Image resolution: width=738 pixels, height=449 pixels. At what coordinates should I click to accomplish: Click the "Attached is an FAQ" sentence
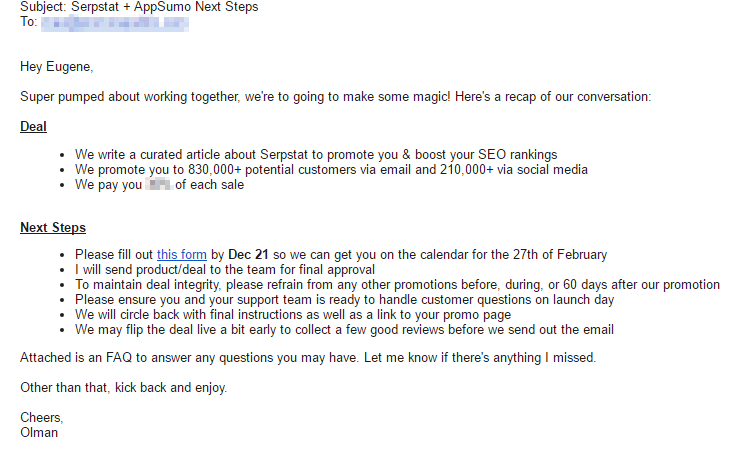308,358
